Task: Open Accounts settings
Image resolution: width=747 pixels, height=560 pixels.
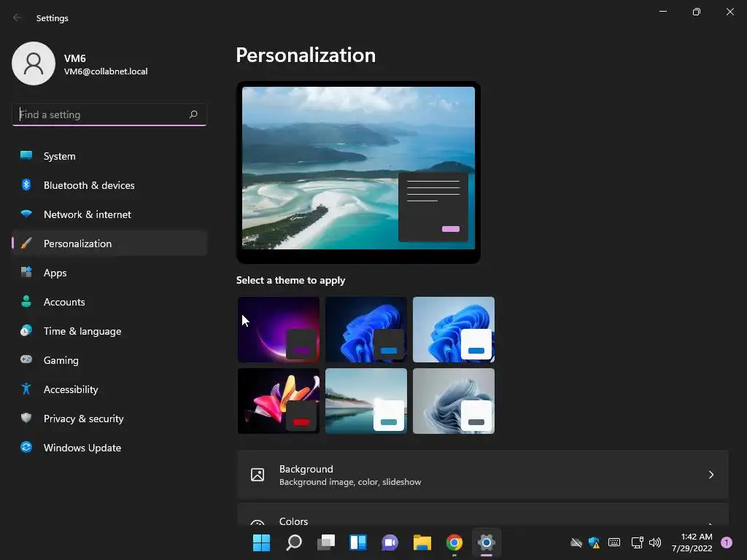Action: [x=109, y=302]
